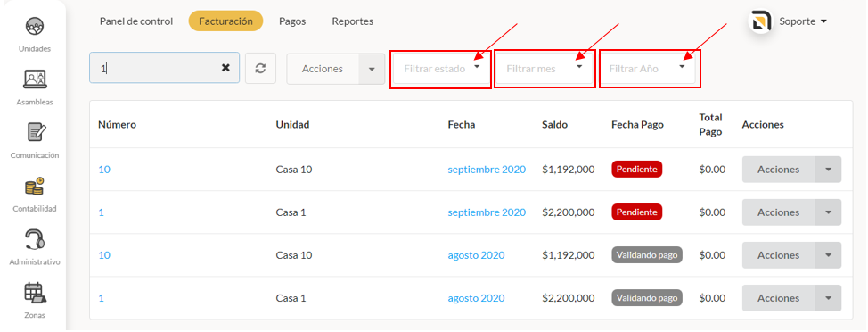Click agosto 2020 date for Casa 1
This screenshot has height=332, width=868.
476,298
